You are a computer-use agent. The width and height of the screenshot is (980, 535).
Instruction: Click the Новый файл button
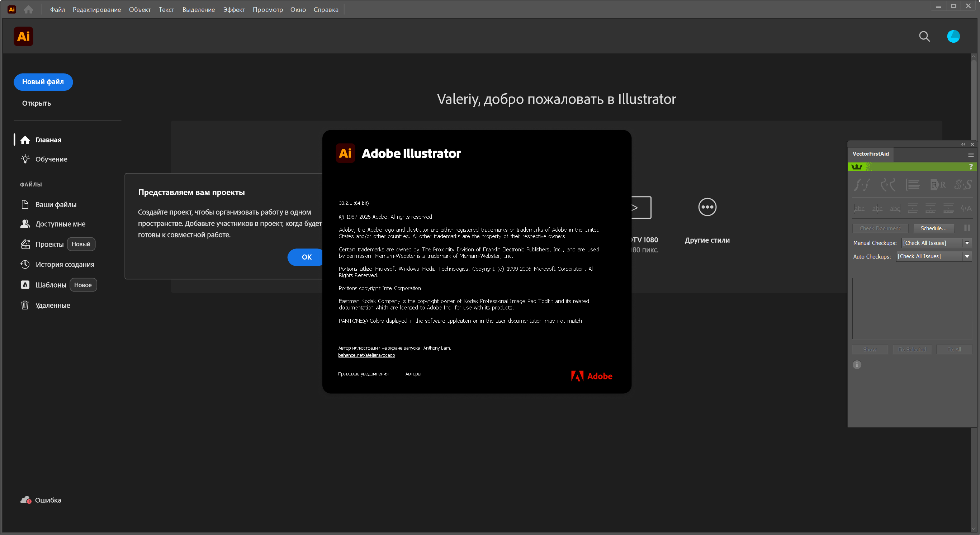(x=43, y=82)
